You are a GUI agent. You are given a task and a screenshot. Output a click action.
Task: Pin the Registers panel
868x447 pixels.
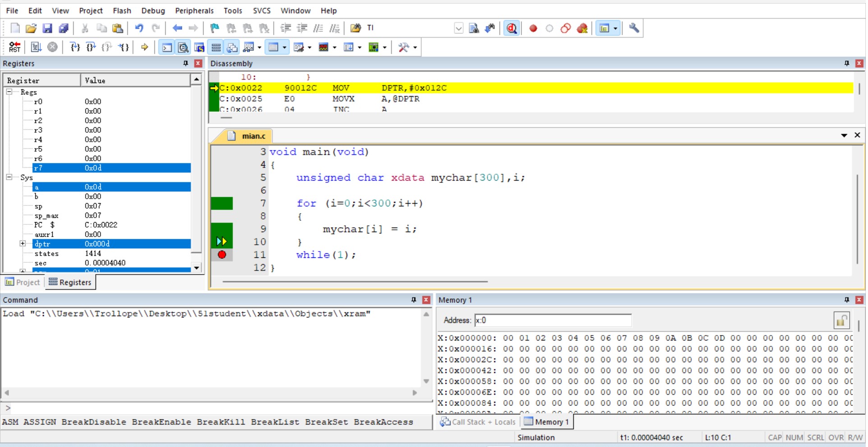click(185, 63)
